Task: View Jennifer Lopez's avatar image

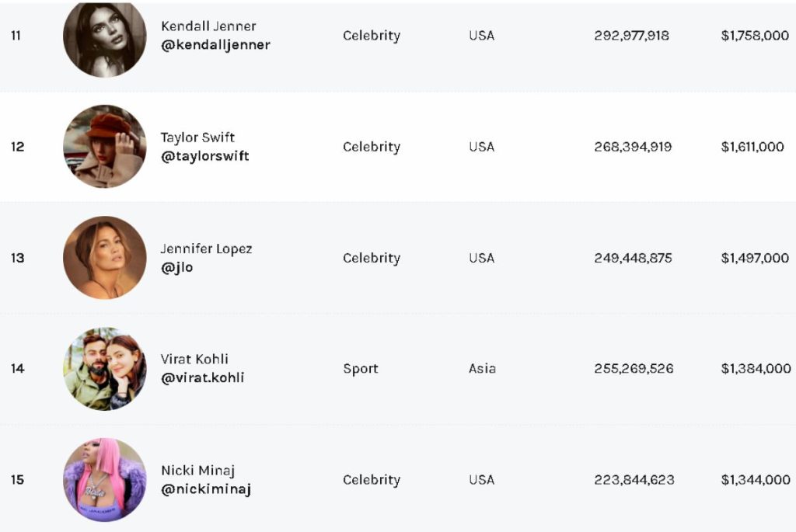Action: [x=105, y=258]
